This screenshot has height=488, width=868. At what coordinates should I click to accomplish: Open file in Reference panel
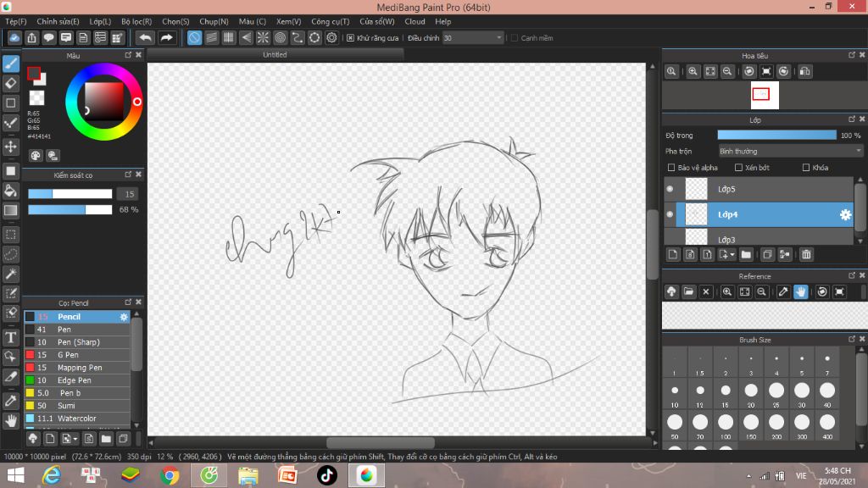pyautogui.click(x=688, y=291)
